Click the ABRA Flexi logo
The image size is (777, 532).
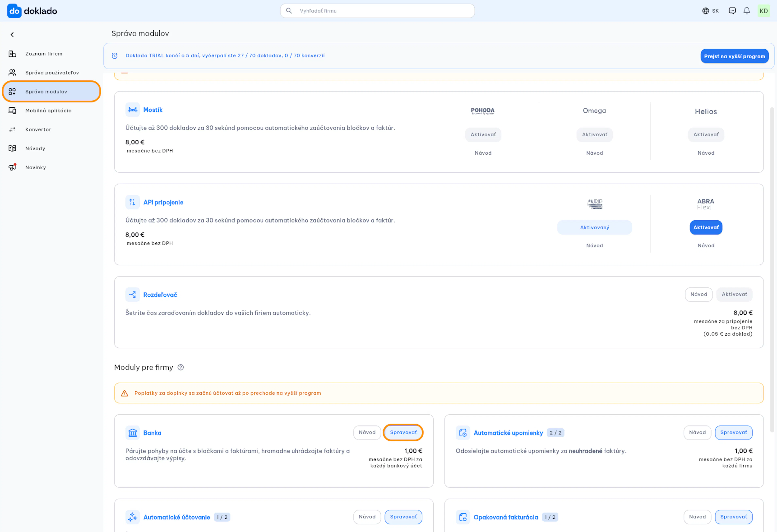(x=705, y=204)
